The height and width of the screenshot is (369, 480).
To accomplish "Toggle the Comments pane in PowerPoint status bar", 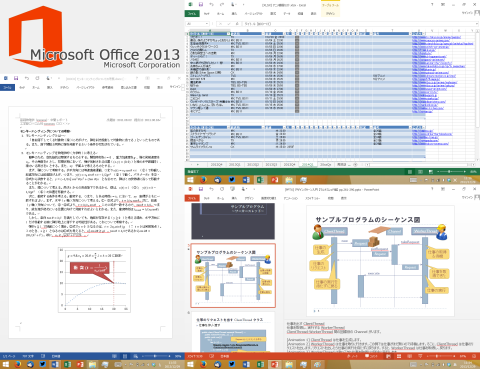I will (x=371, y=356).
